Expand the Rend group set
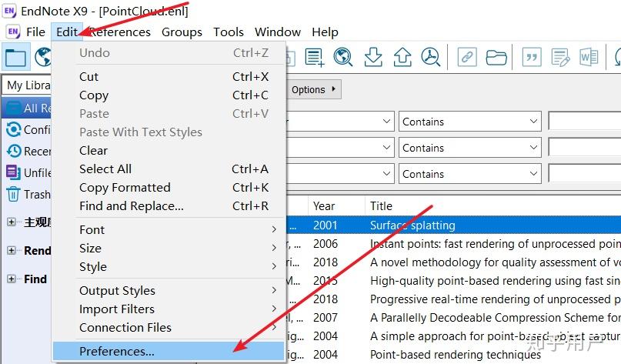 pyautogui.click(x=11, y=250)
